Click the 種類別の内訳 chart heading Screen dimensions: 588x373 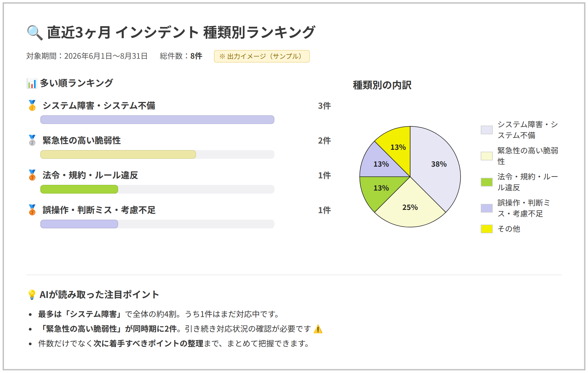click(382, 85)
